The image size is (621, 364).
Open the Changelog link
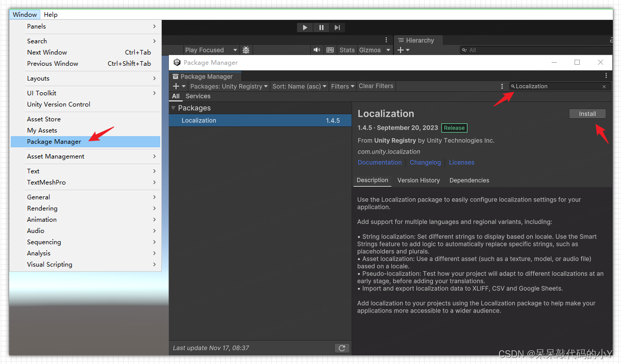pyautogui.click(x=425, y=163)
